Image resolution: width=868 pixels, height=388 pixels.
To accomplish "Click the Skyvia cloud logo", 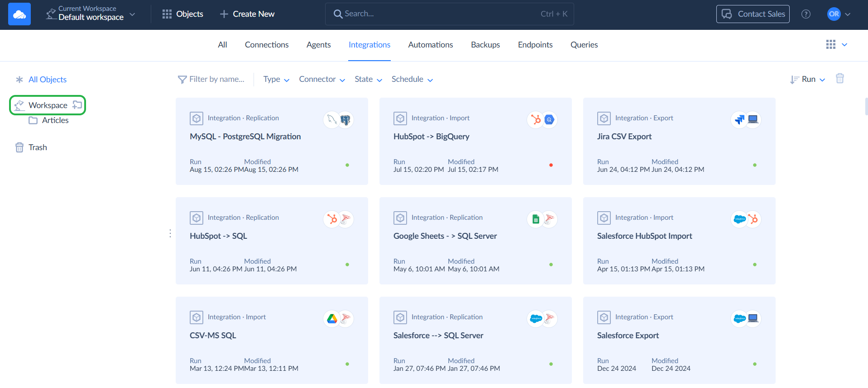I will pos(19,14).
